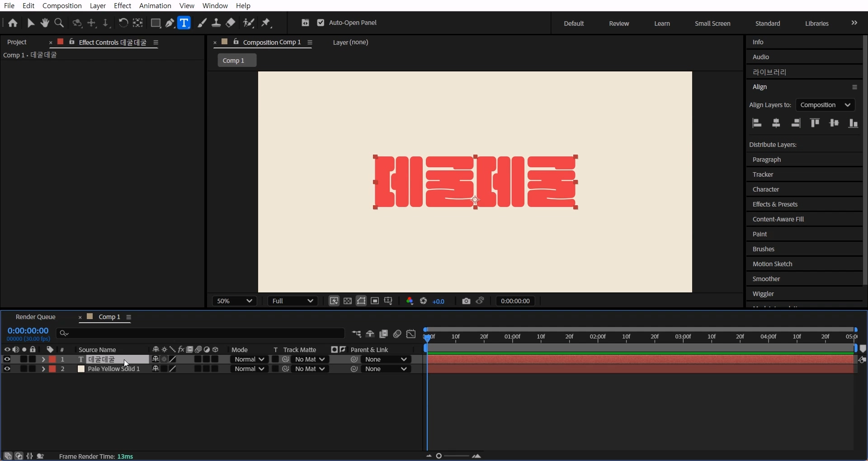Click exposure value +0.0
The image size is (868, 461).
click(439, 301)
